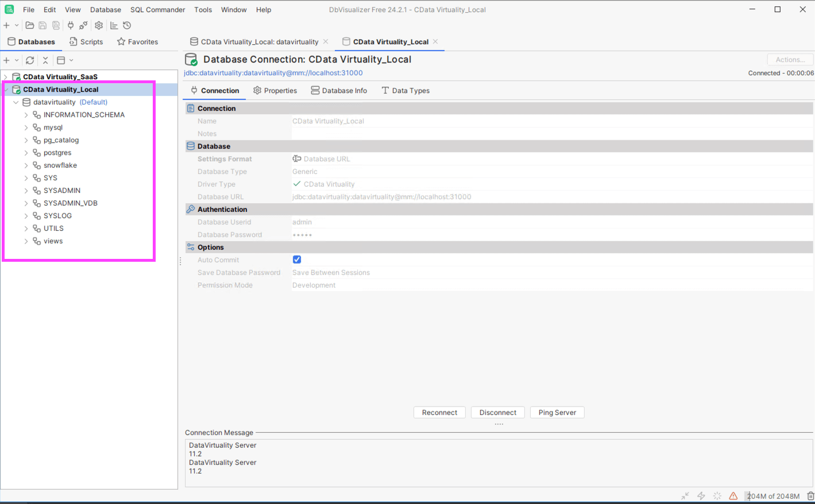Click the memory usage bar in status bar
Screen dimensions: 815x504
773,496
